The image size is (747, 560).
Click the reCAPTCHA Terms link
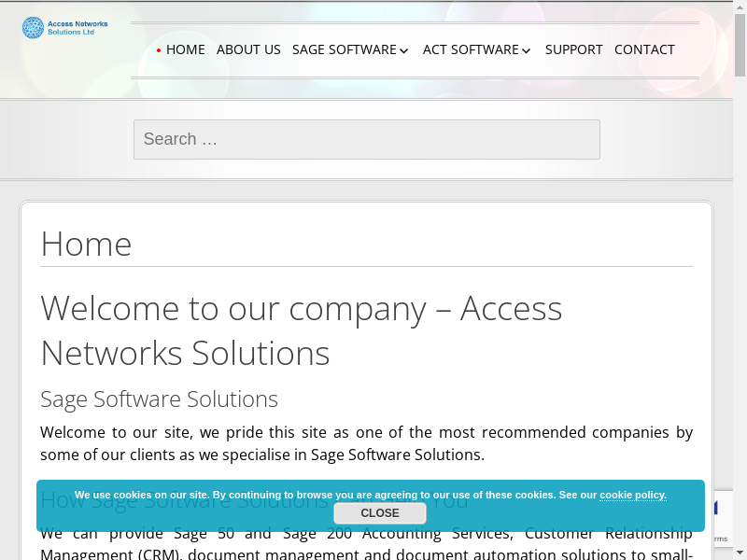(x=719, y=539)
